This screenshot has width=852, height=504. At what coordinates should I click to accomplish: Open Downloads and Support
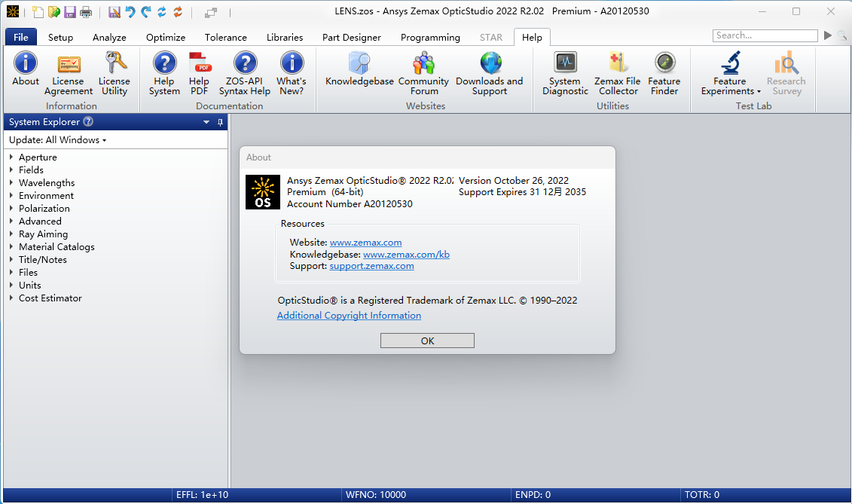(490, 74)
